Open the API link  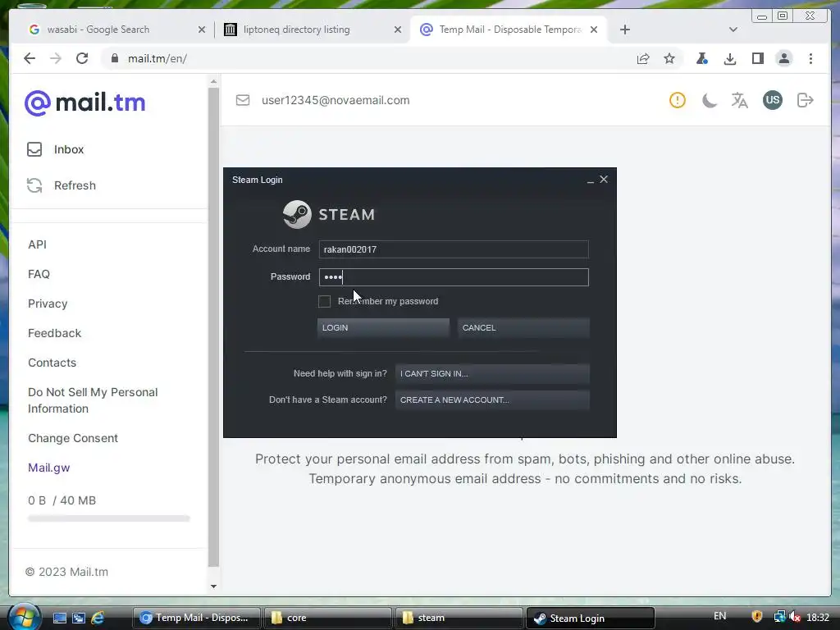coord(37,244)
